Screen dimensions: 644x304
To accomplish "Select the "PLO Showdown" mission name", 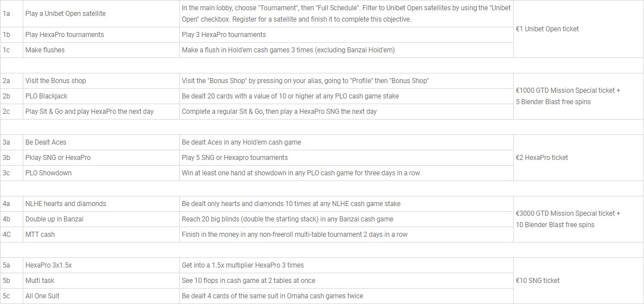I will [48, 173].
